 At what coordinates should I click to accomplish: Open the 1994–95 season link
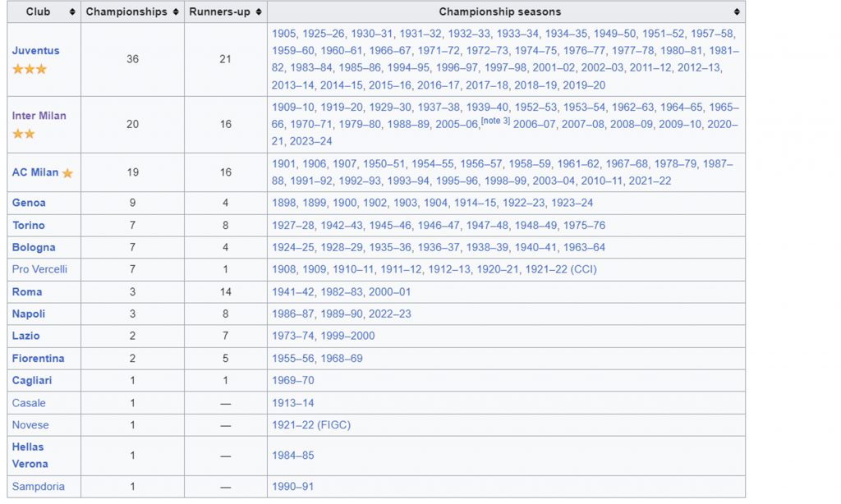point(408,67)
